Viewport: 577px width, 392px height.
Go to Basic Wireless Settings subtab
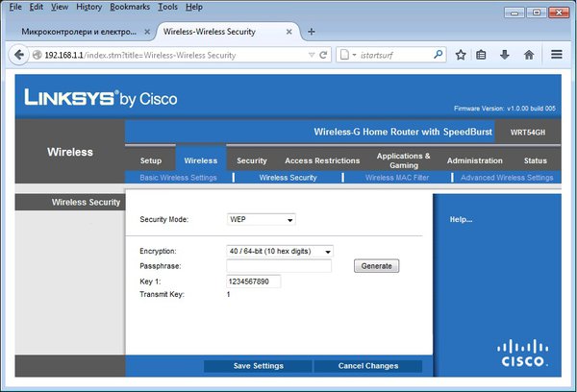point(178,178)
